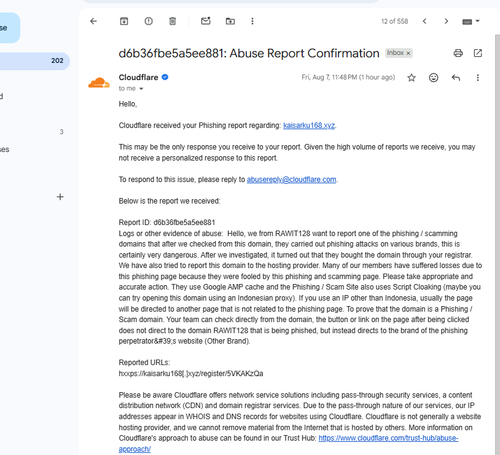Click the abusereply@cloudflare.com link

point(291,180)
